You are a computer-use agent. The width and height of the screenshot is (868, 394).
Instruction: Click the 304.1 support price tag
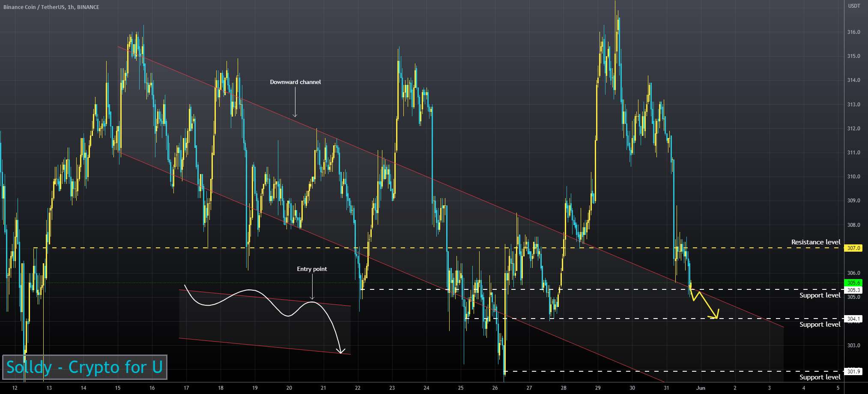click(x=853, y=319)
